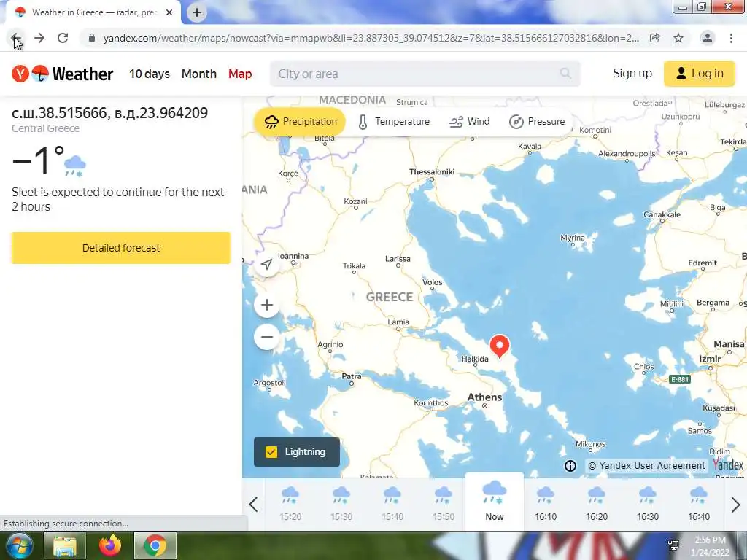Open a new browser tab
This screenshot has height=560, width=747.
(x=197, y=12)
